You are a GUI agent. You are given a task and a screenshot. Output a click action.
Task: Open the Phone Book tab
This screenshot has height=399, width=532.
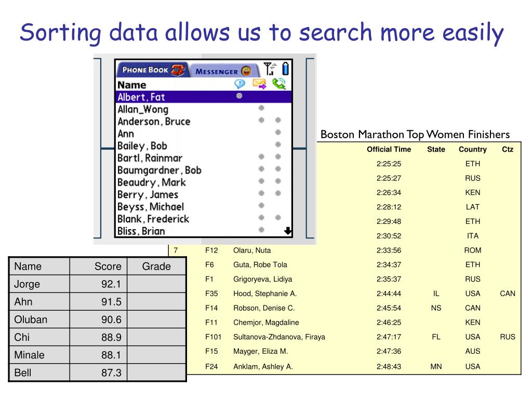pyautogui.click(x=152, y=70)
